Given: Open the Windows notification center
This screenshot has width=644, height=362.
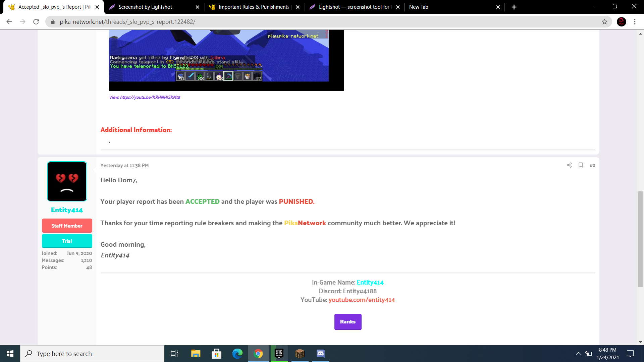Looking at the screenshot, I should pos(630,354).
